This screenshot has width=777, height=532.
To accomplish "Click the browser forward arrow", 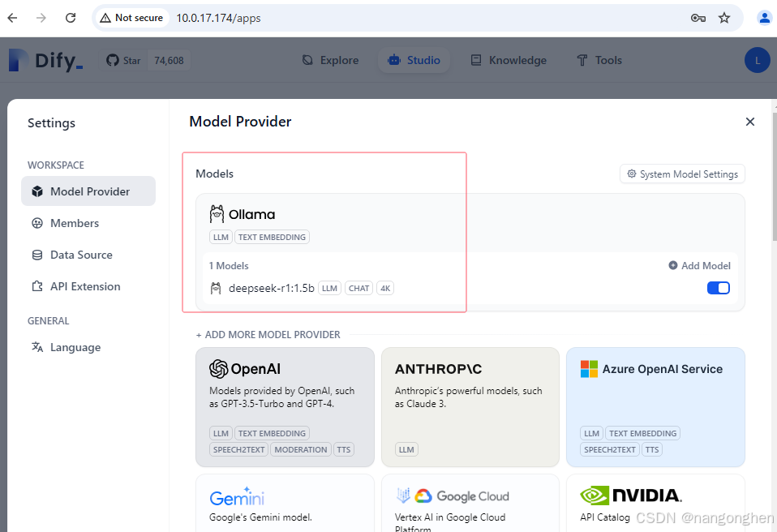I will point(41,18).
